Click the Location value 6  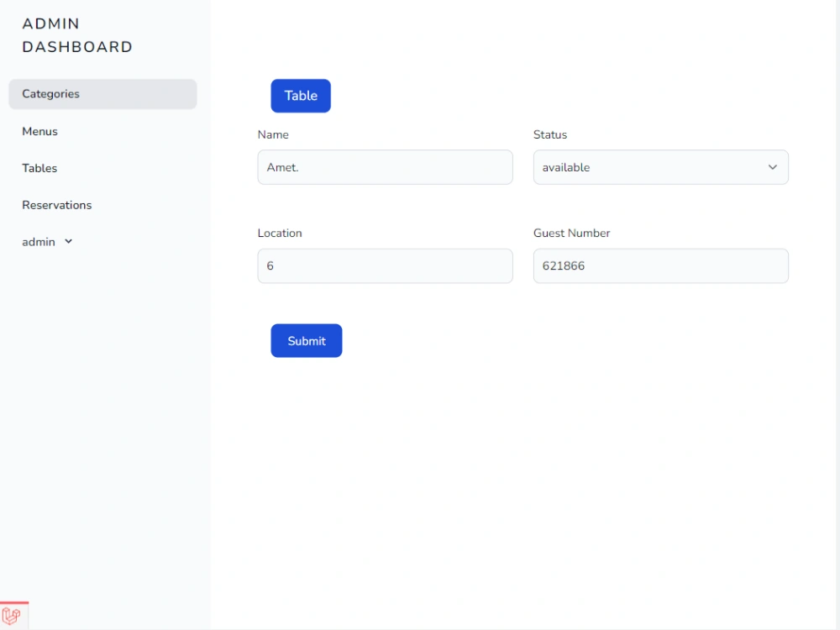270,265
